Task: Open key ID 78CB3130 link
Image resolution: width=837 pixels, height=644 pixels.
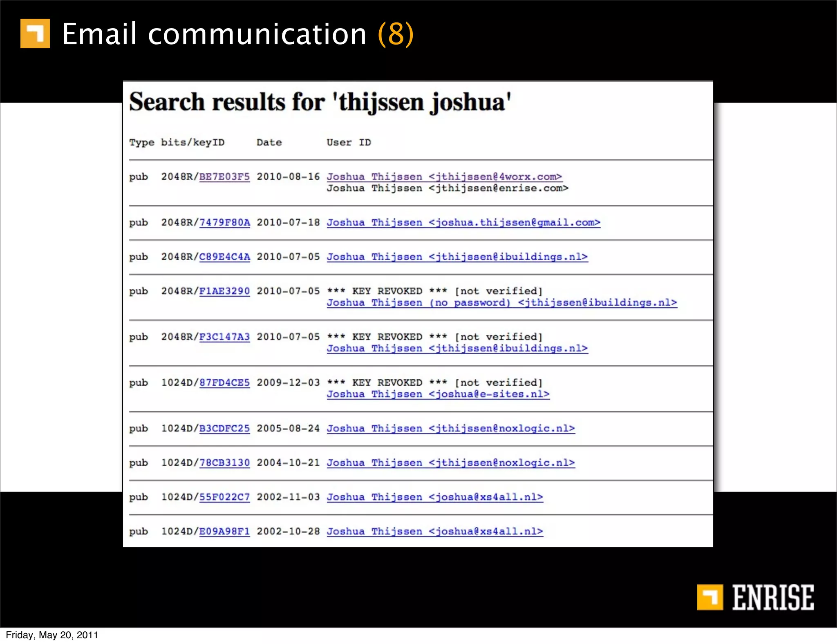Action: tap(224, 463)
